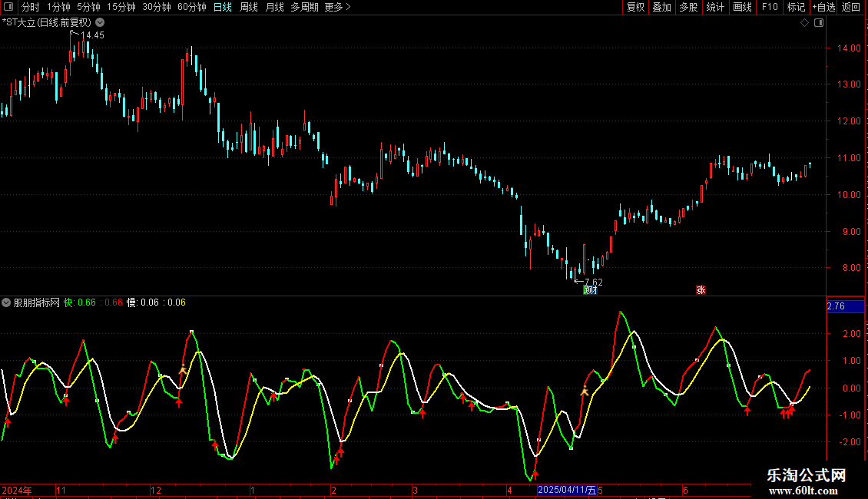Click the white 慢: 0.06 value

143,302
